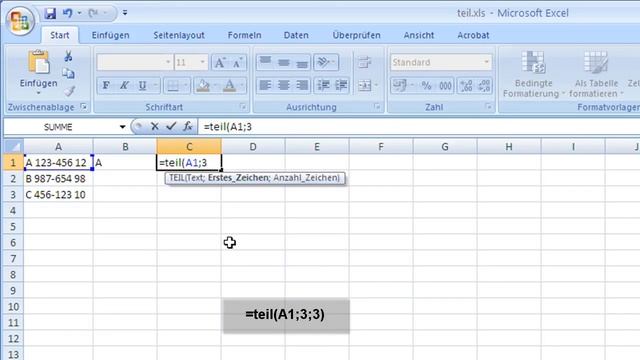Image resolution: width=640 pixels, height=360 pixels.
Task: Click cell A3 containing C 456-123 10
Action: (x=58, y=195)
